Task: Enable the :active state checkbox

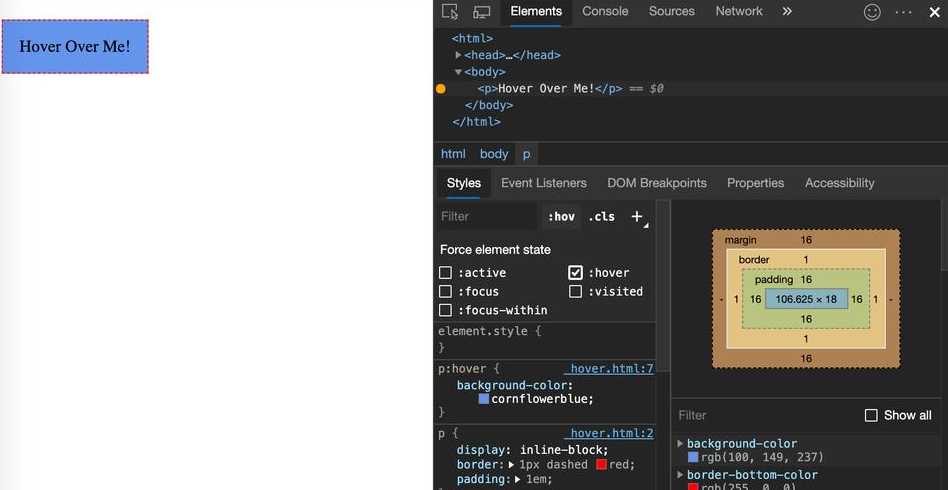Action: pos(446,273)
